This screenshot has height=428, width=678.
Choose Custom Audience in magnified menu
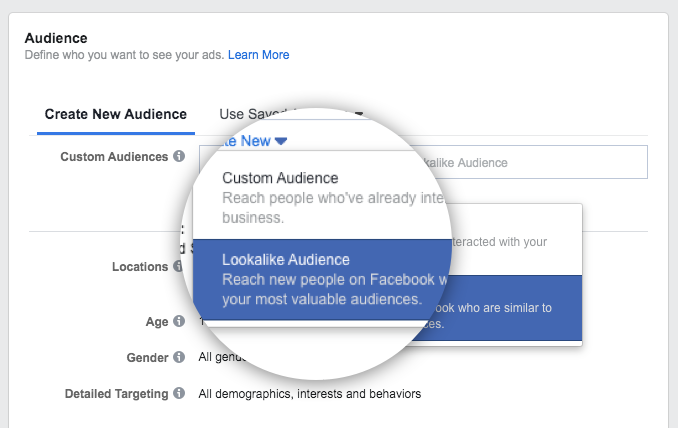320,197
